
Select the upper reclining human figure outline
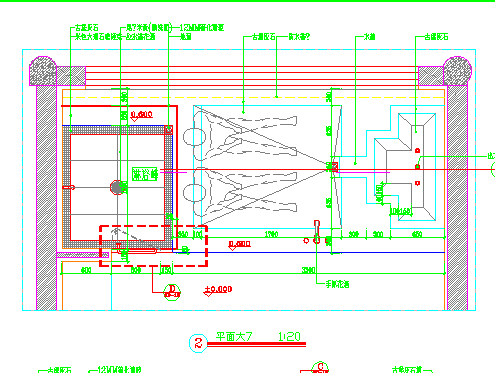tap(240, 136)
